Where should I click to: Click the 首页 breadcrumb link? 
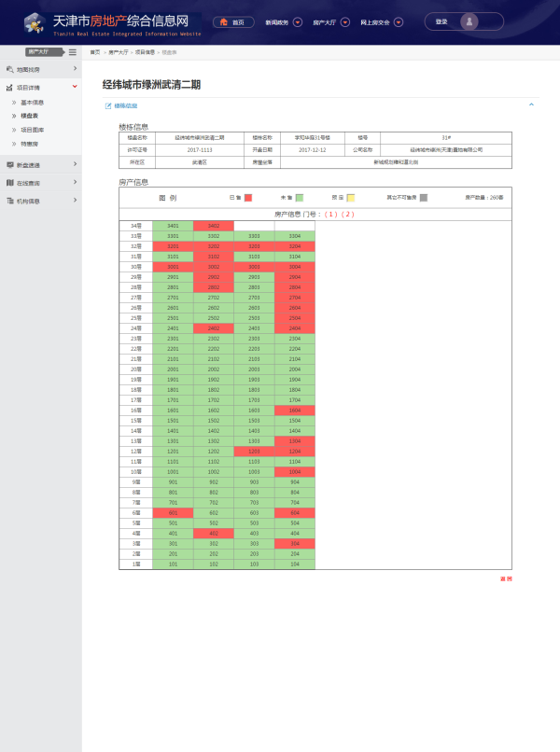95,52
